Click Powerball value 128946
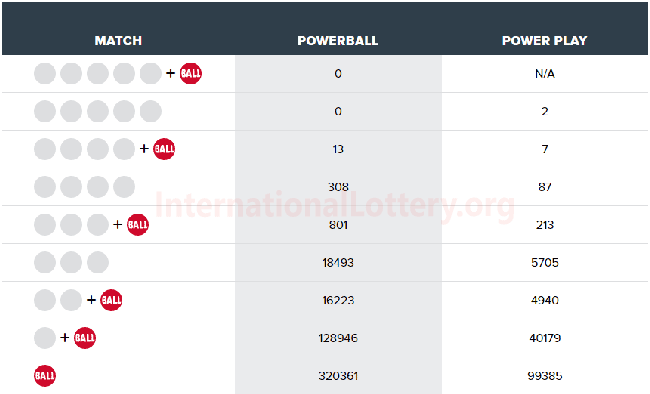This screenshot has height=394, width=650. (x=338, y=338)
